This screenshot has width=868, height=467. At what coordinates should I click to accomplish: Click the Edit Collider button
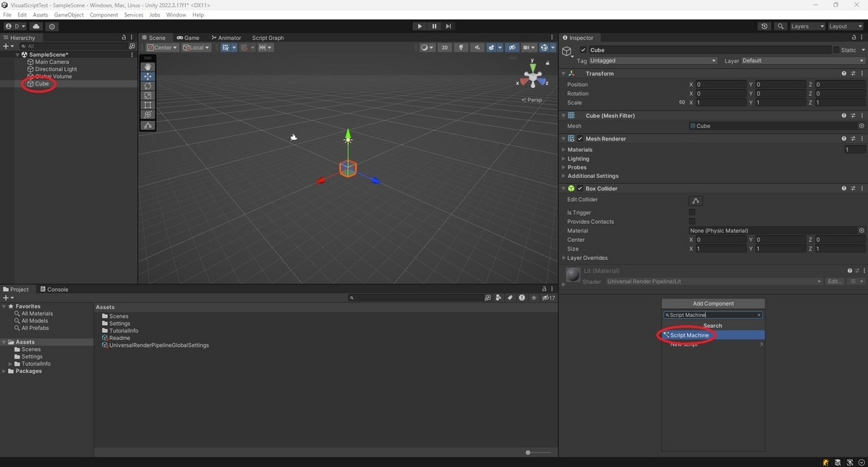coord(696,201)
